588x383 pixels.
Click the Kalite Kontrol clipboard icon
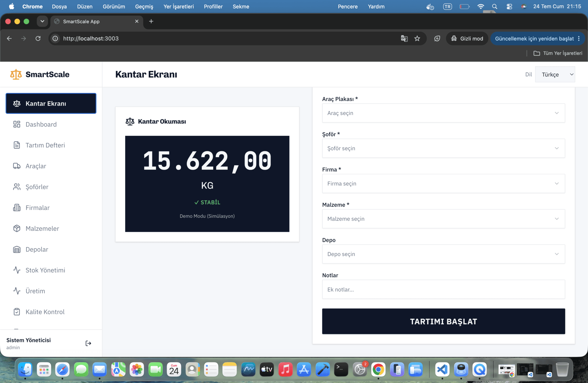[17, 312]
